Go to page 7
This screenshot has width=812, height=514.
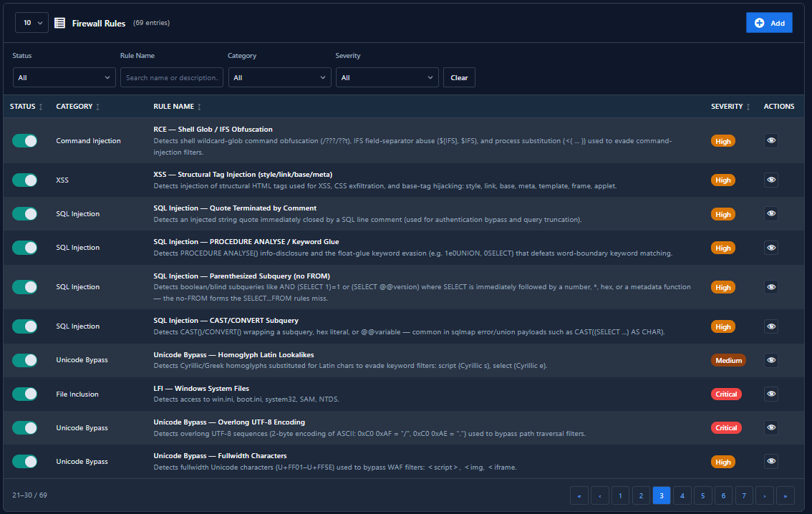[x=744, y=495]
